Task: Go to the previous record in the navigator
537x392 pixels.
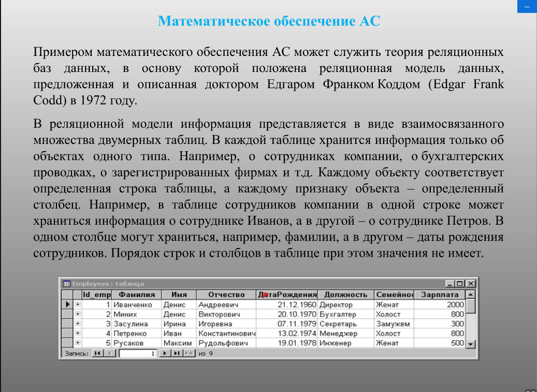Action: (110, 353)
